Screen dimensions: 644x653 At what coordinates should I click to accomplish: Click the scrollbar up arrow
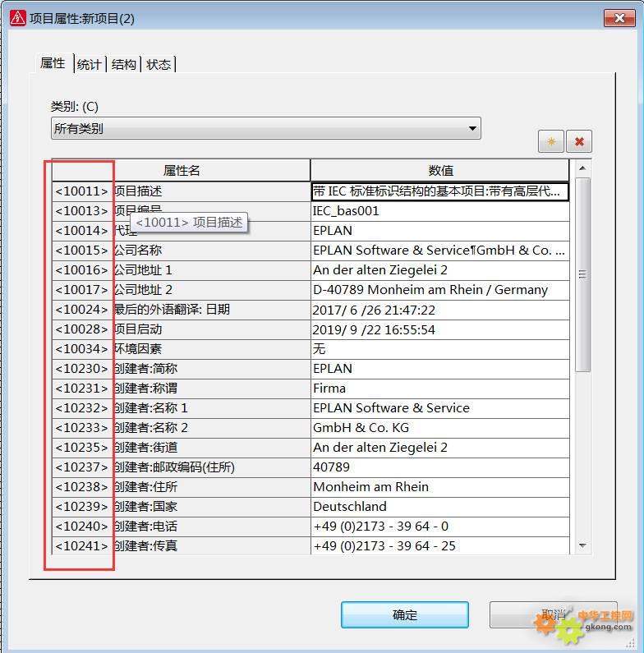[x=582, y=168]
